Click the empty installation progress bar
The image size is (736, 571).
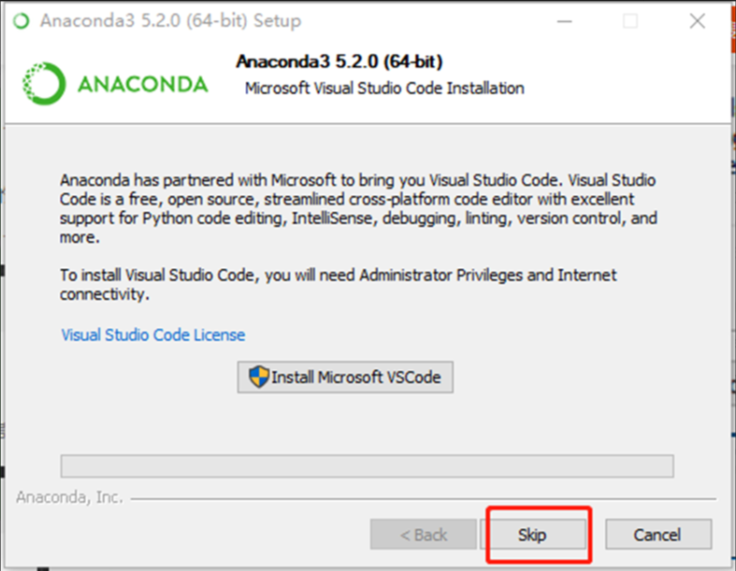click(367, 466)
